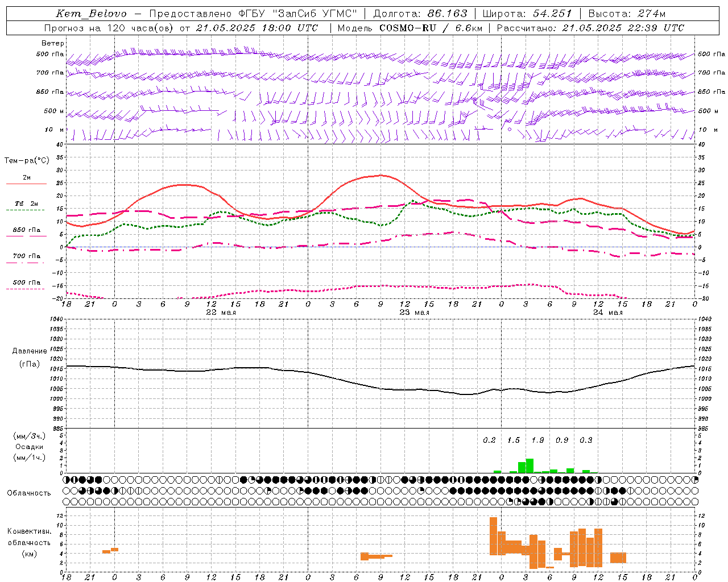
Task: Click the '10 м' wind level label on the left
Action: tap(54, 130)
